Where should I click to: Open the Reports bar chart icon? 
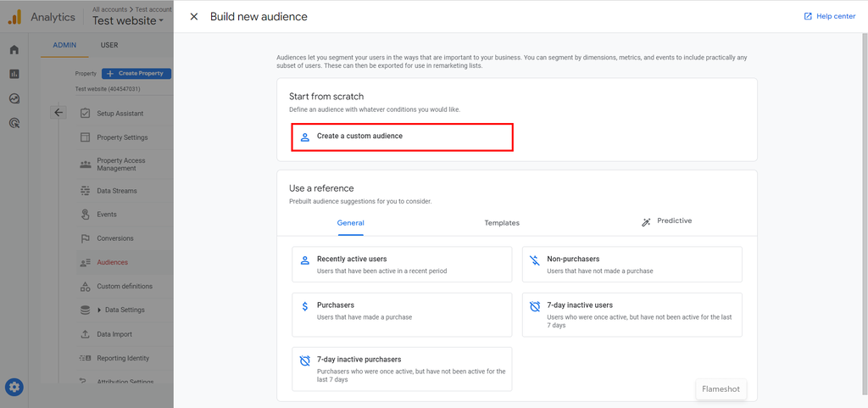coord(14,74)
